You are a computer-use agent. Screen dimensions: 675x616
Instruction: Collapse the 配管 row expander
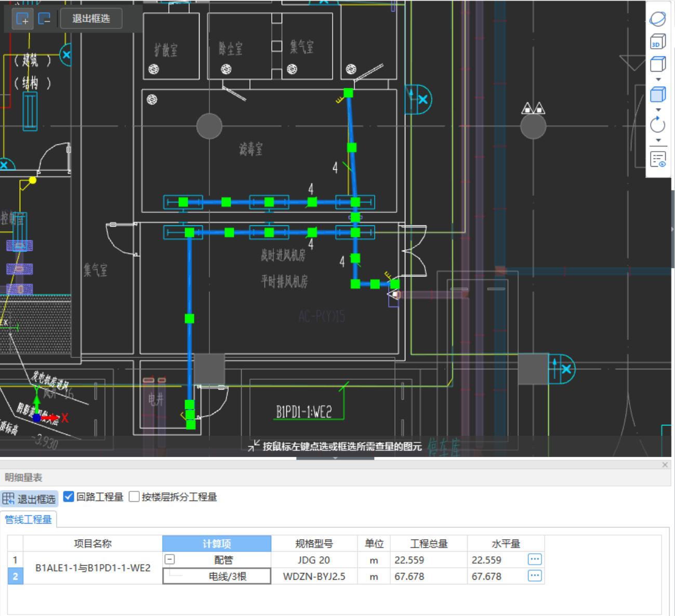(170, 559)
